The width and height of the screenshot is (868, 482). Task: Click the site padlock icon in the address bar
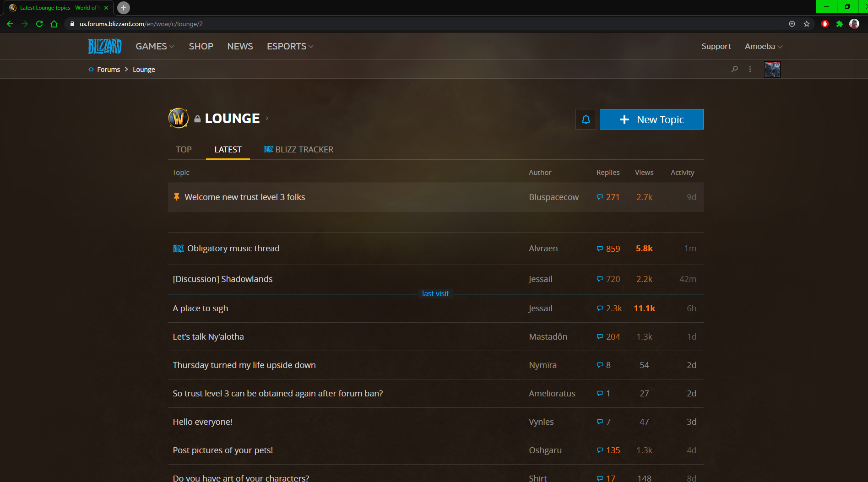(72, 24)
